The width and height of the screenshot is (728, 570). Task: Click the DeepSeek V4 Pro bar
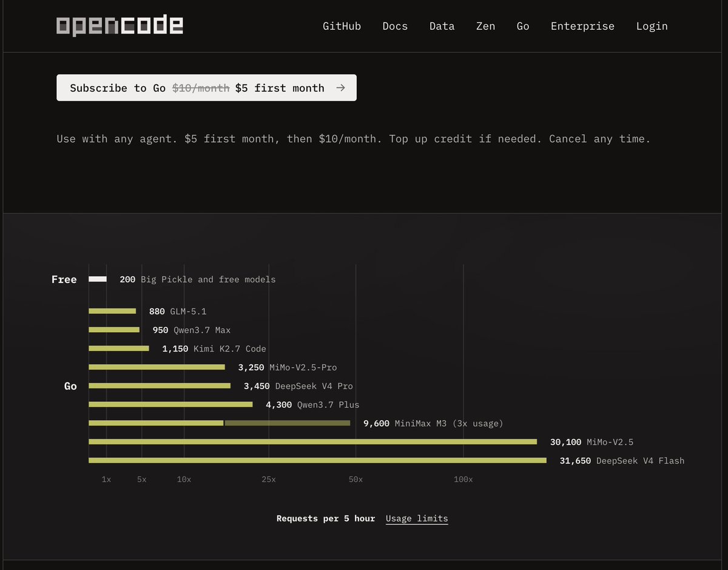[x=160, y=386]
